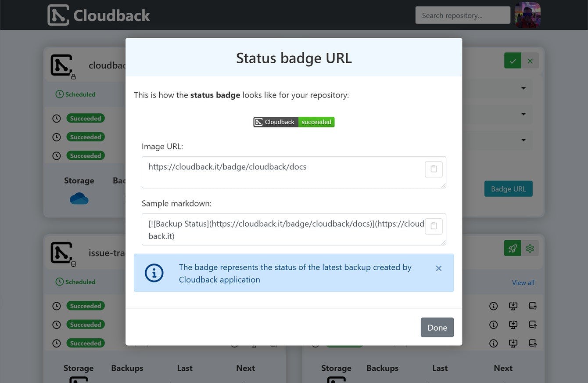Click inside the Search repository field
Viewport: 588px width, 383px height.
[x=462, y=15]
